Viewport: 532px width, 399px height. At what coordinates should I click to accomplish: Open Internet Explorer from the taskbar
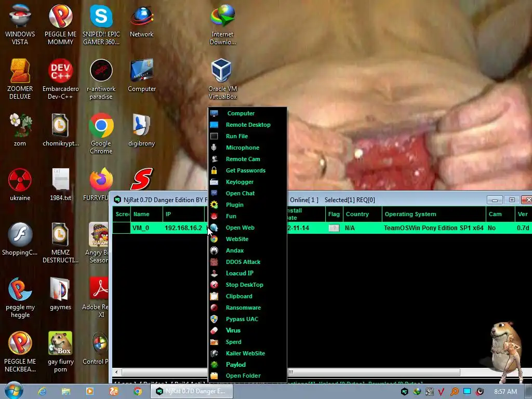pyautogui.click(x=42, y=391)
